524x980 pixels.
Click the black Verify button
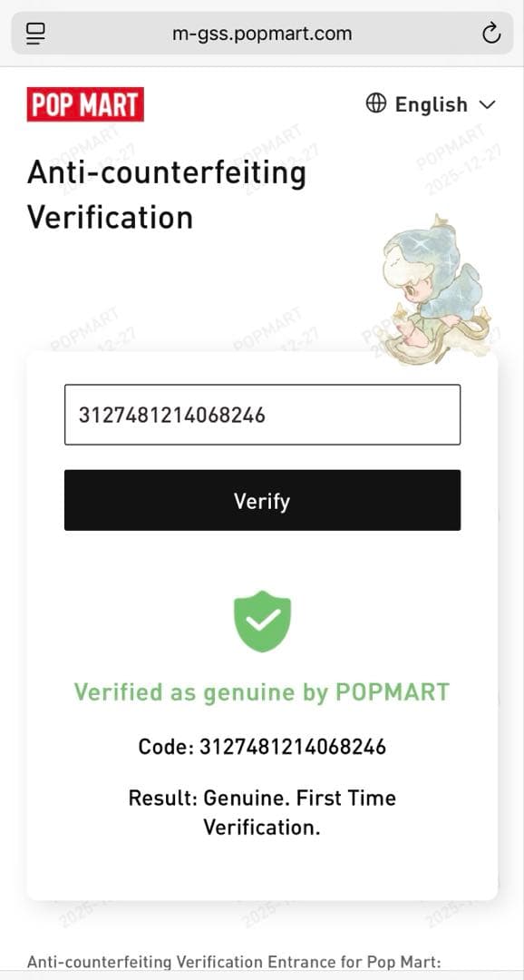point(262,500)
